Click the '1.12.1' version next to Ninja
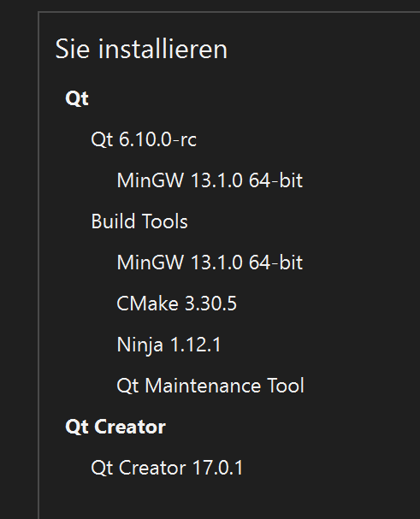Viewport: 420px width, 519px height. 195,345
